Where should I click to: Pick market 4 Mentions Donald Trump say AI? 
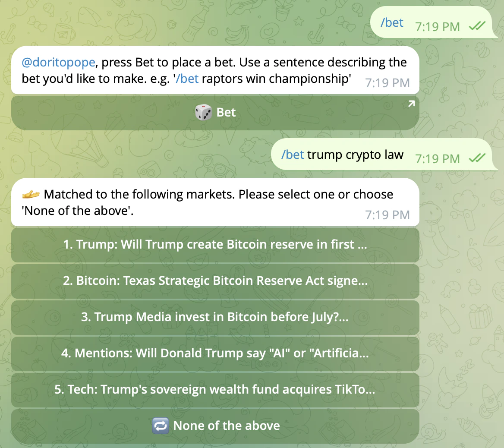click(x=215, y=353)
